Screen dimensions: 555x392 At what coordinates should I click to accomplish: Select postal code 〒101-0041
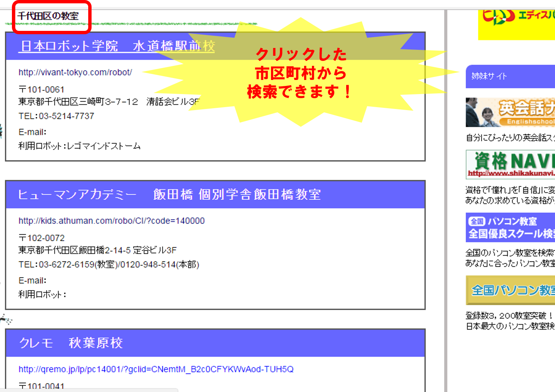pyautogui.click(x=41, y=386)
